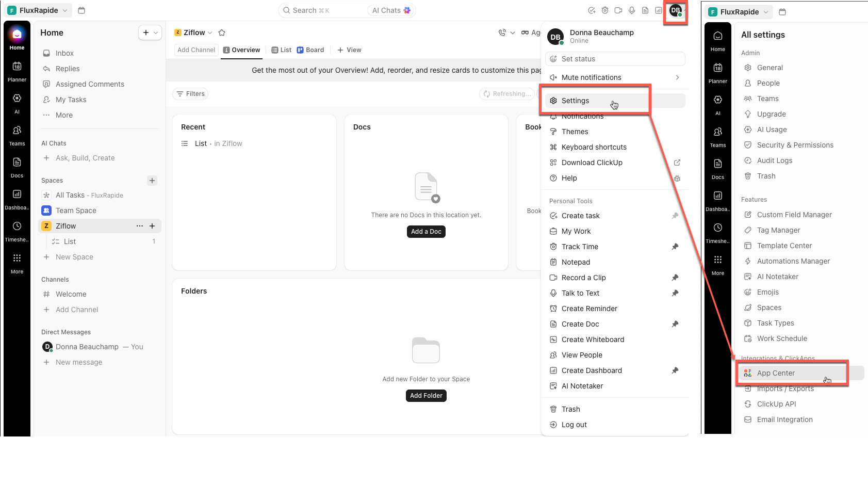
Task: Expand Mute notifications submenu arrow
Action: (677, 77)
